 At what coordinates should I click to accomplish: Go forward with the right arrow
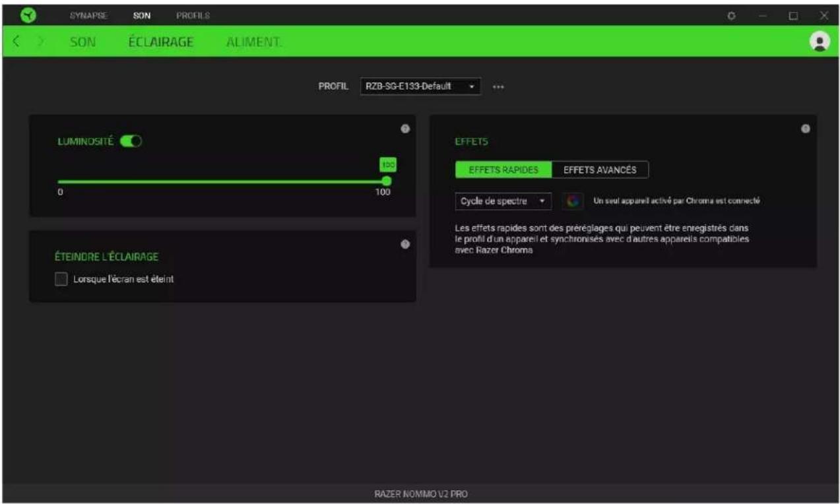40,42
